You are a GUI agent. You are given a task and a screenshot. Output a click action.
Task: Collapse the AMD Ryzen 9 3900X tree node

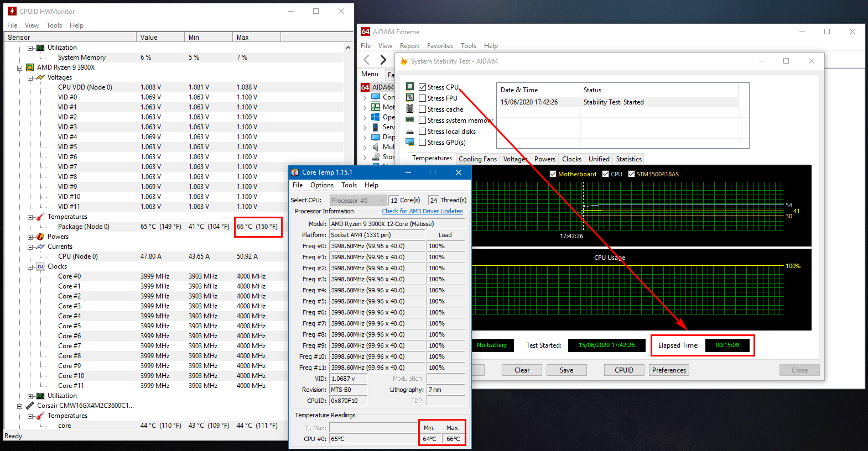19,68
